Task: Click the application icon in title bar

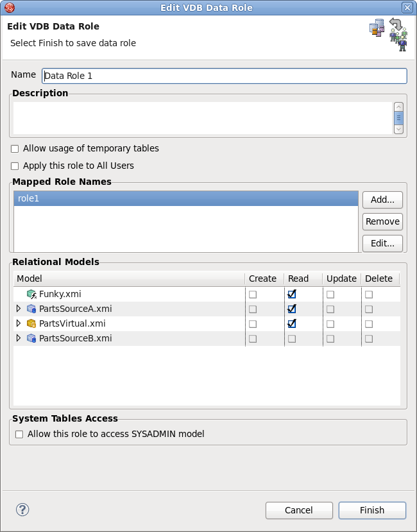Action: (7, 8)
